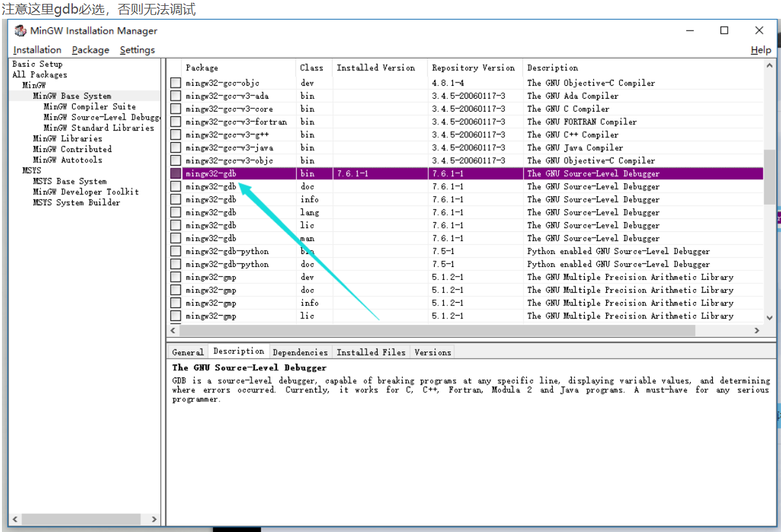781x532 pixels.
Task: Mark checkbox for mingw32-gcc-v3-core
Action: [175, 109]
